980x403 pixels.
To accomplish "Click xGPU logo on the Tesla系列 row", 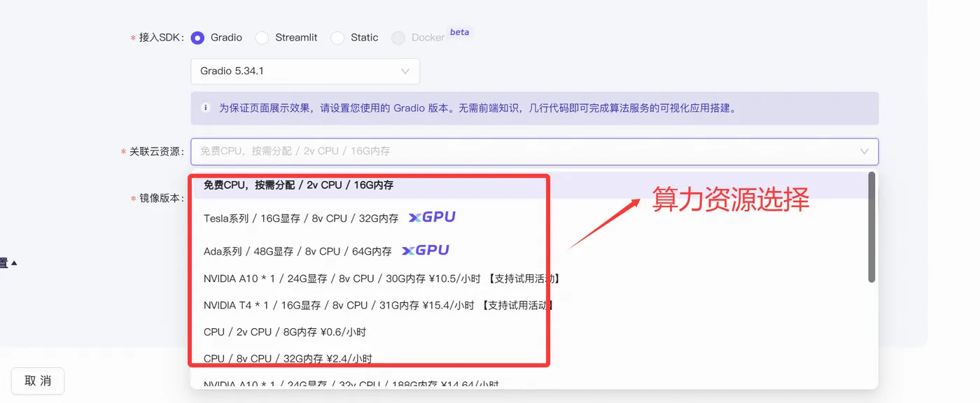I will click(x=432, y=217).
